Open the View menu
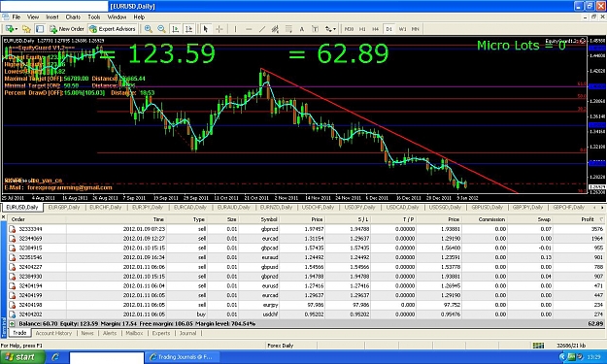This screenshot has width=607, height=364. click(33, 17)
